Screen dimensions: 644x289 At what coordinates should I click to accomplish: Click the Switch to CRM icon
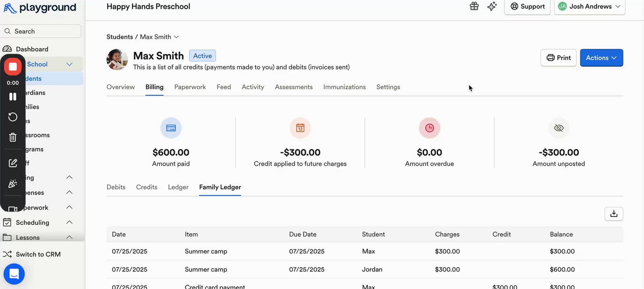(x=7, y=254)
